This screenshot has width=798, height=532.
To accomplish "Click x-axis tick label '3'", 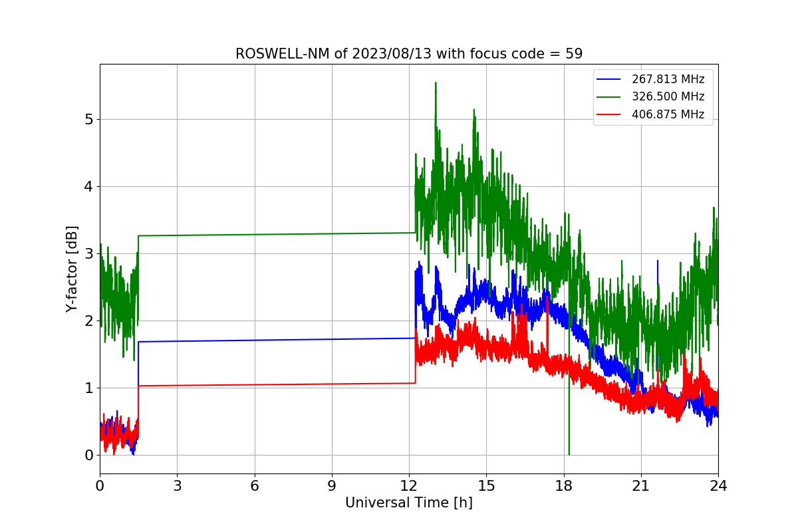I will pos(177,486).
